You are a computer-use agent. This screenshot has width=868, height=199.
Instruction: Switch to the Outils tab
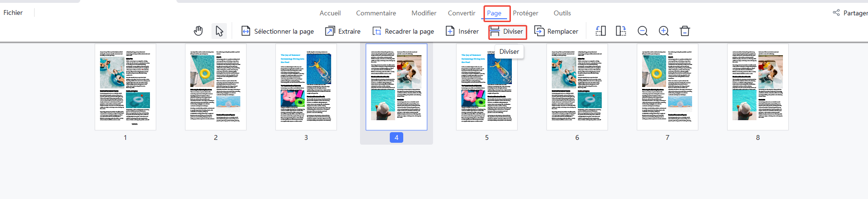[562, 13]
